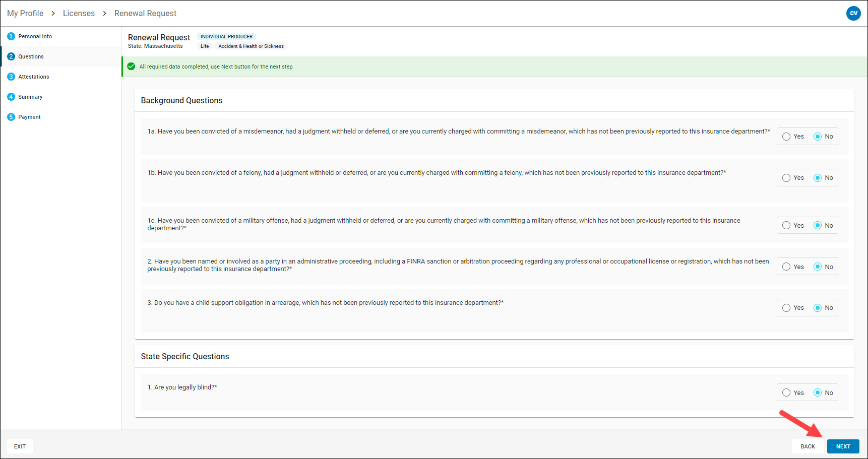Viewport: 868px width, 459px height.
Task: Click Accident & Health or Sickness tag
Action: click(x=251, y=46)
